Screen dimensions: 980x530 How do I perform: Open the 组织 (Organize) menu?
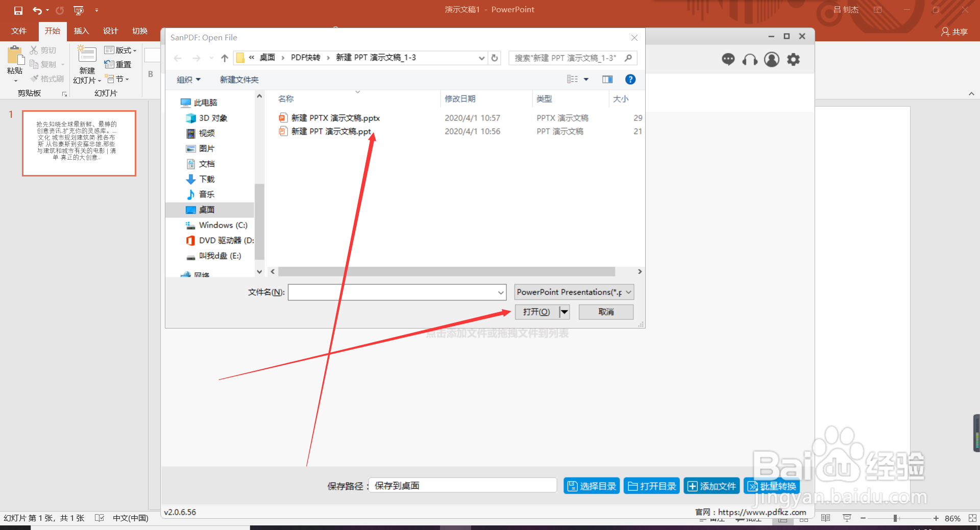coord(188,80)
